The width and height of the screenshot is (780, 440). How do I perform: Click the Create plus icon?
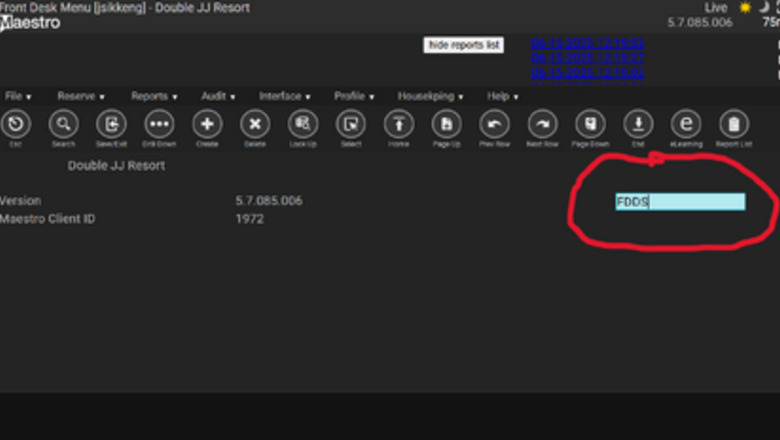(x=207, y=124)
